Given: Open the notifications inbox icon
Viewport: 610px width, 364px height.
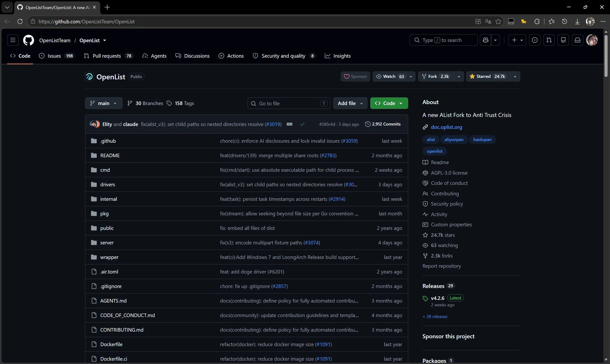Looking at the screenshot, I should point(577,40).
